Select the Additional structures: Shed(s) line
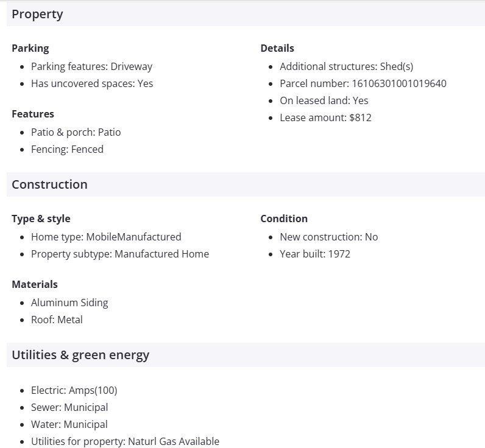 pos(346,66)
